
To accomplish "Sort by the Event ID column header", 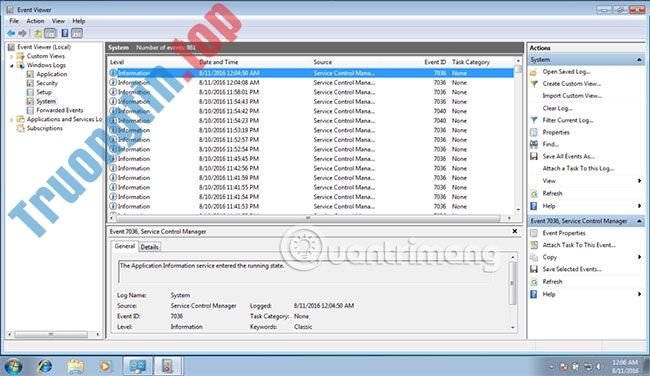I will tap(435, 62).
